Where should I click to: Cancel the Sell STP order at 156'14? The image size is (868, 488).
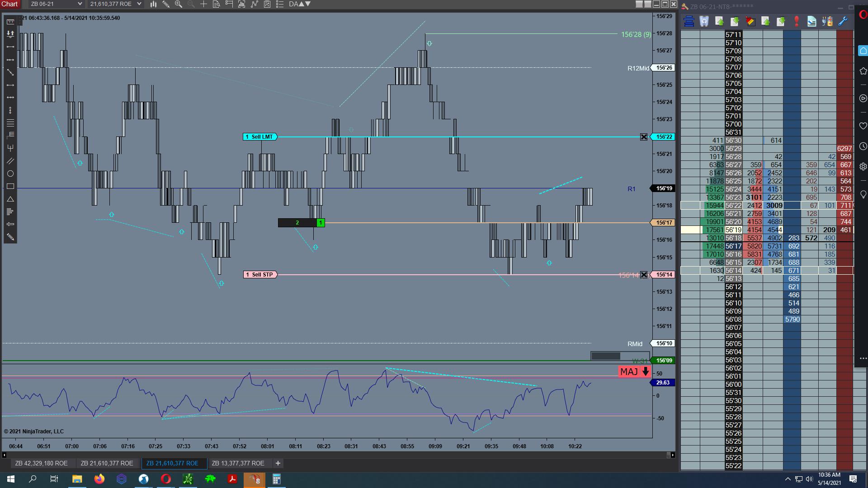pyautogui.click(x=644, y=275)
